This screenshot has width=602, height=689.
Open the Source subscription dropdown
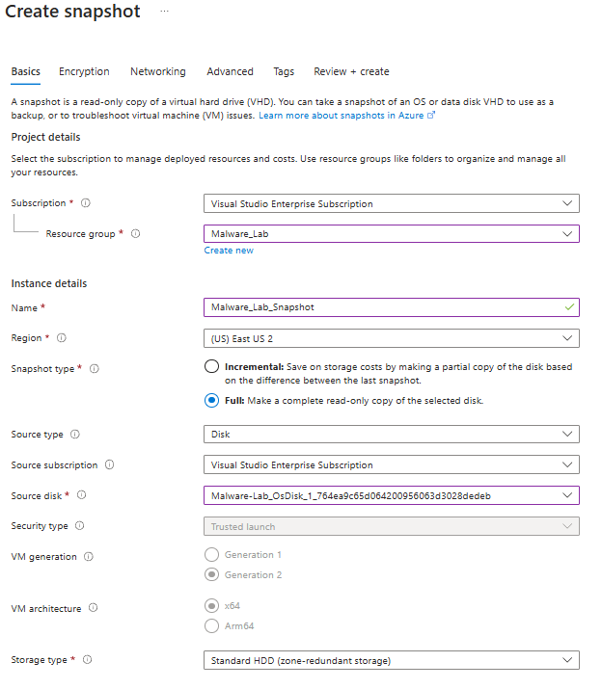click(392, 465)
